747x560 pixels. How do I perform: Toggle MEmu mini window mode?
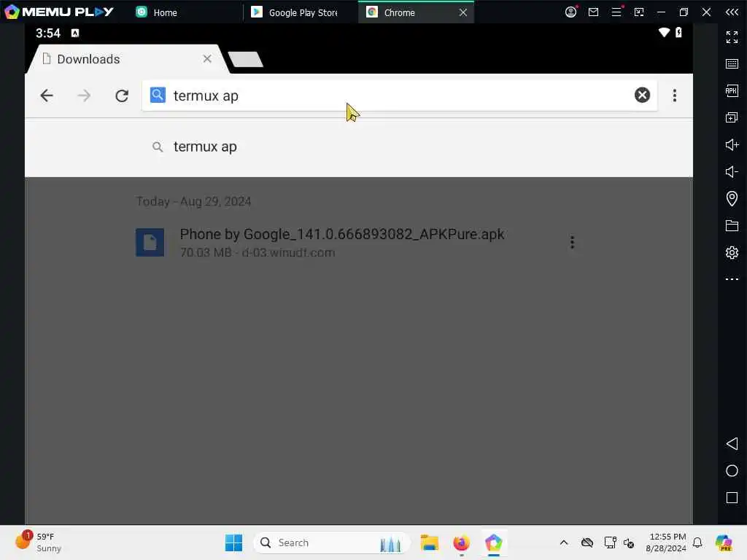click(x=639, y=12)
